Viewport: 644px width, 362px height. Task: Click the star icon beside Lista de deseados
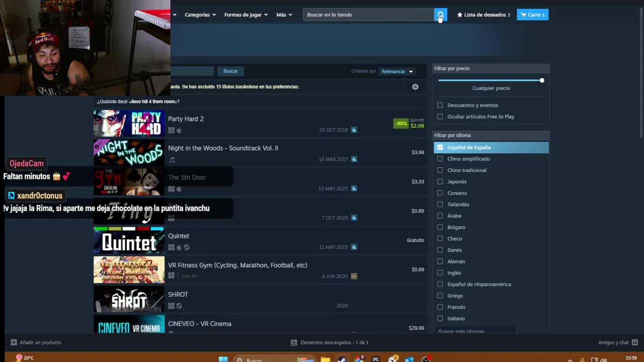click(x=459, y=15)
